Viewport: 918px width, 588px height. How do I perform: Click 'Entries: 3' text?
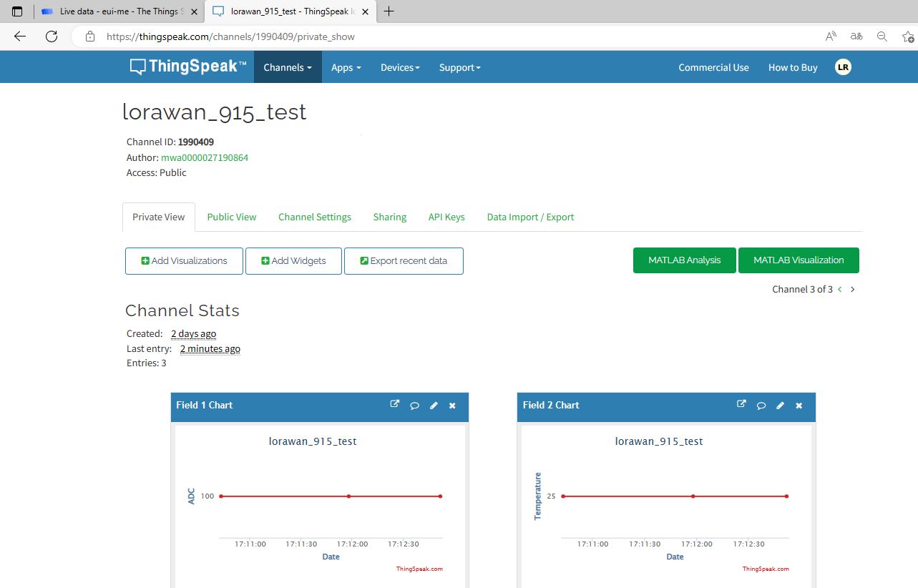[146, 363]
